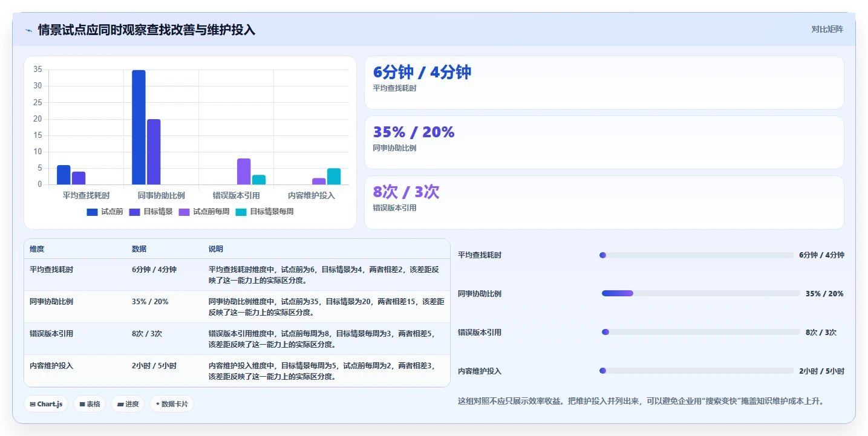The image size is (868, 436).
Task: Click the indigo 目标情景 bar for 同事协助比例
Action: pyautogui.click(x=154, y=152)
